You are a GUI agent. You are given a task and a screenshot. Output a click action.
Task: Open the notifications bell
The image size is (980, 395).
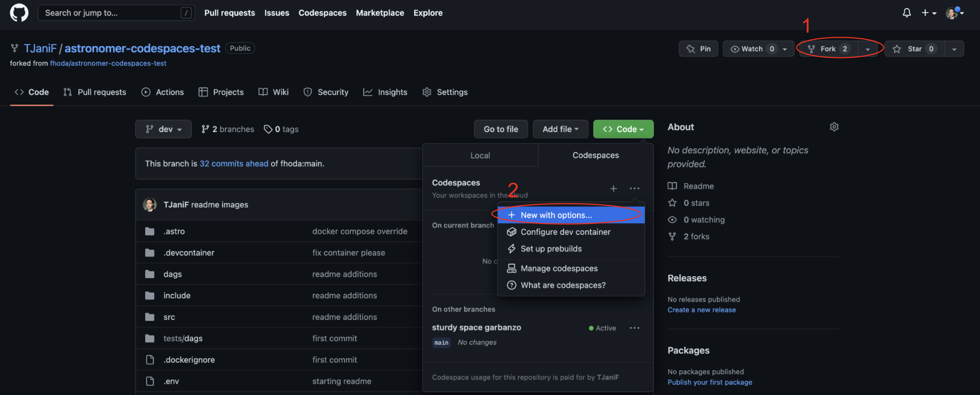[x=906, y=13]
